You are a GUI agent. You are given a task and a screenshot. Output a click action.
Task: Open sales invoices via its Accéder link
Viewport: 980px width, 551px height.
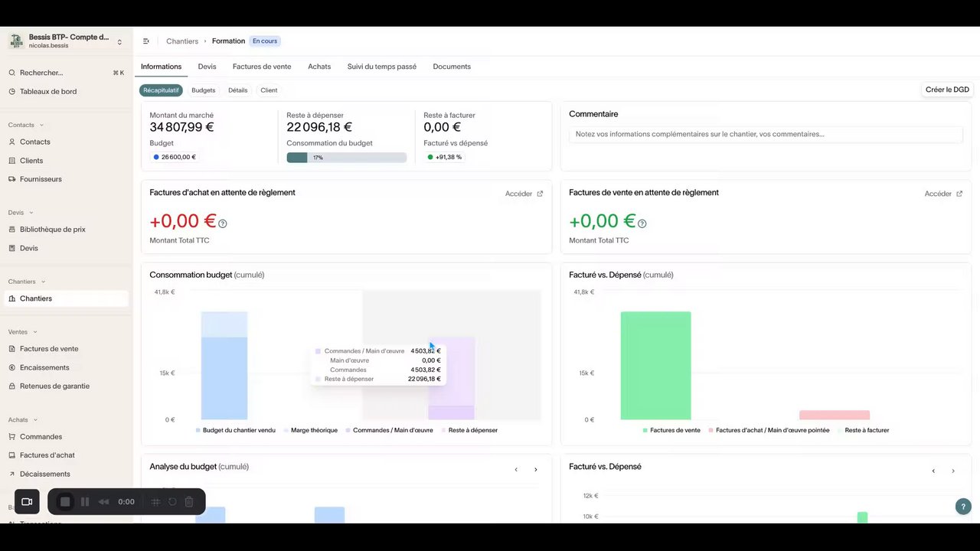pos(943,194)
